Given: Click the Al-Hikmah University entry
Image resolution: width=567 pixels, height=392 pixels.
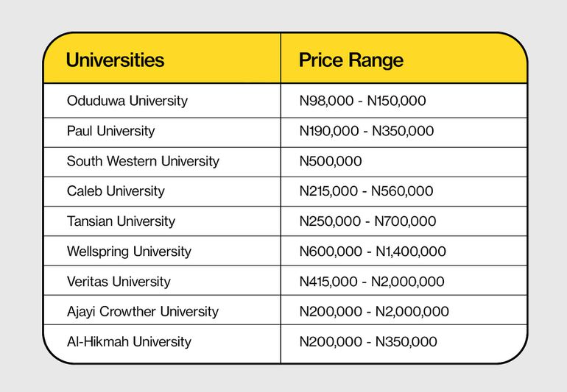Looking at the screenshot, I should tap(129, 342).
